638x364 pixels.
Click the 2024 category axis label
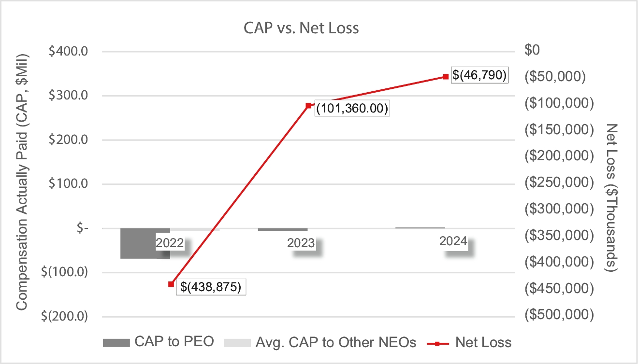click(x=453, y=241)
